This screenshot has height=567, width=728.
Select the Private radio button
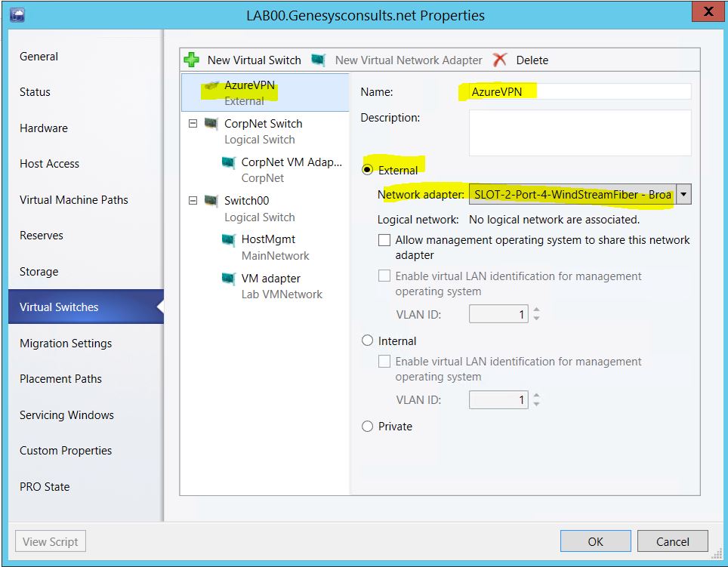[x=368, y=426]
